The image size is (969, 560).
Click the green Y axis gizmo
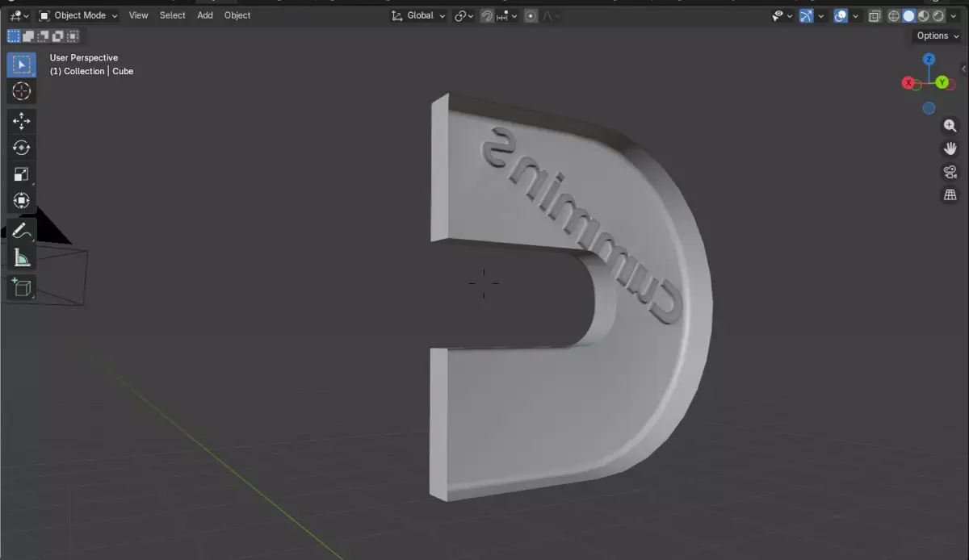point(942,82)
